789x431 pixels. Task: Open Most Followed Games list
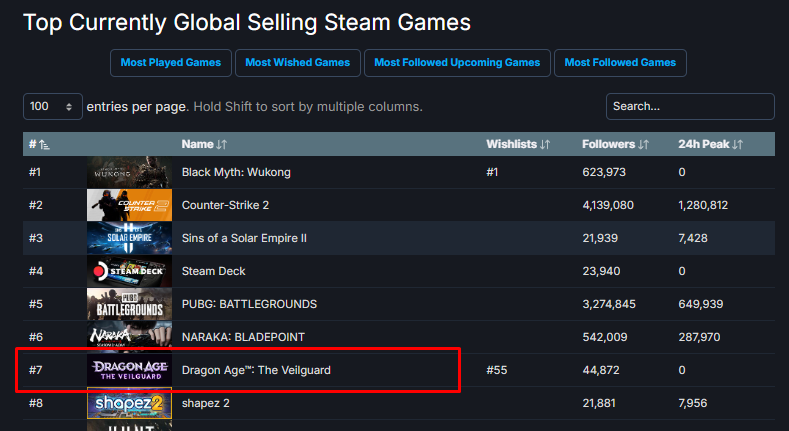pyautogui.click(x=620, y=62)
